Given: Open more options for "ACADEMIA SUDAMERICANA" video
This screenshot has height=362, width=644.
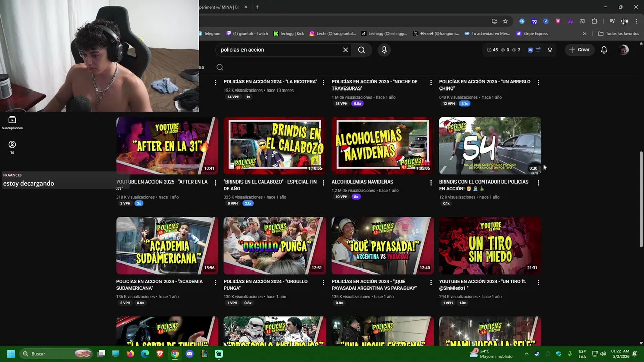Looking at the screenshot, I should 215,282.
